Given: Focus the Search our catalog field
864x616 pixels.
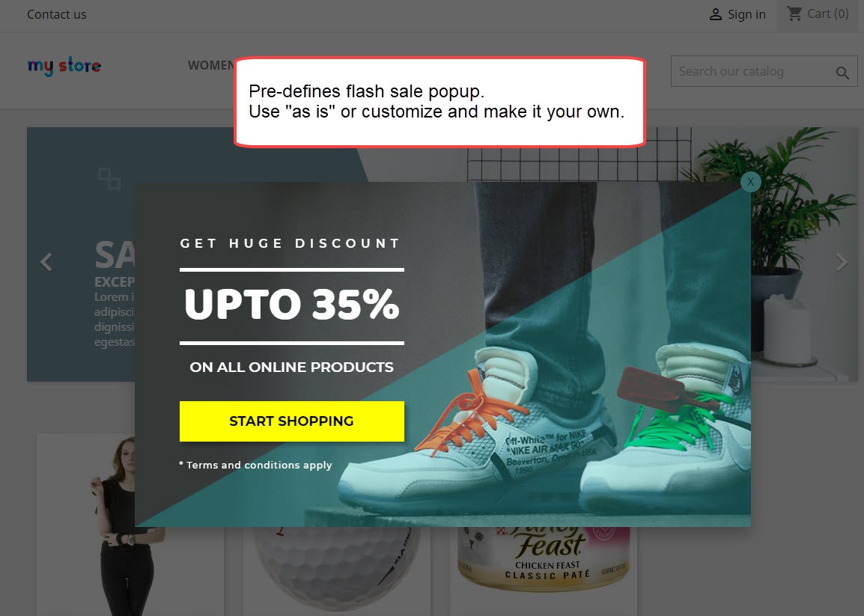Looking at the screenshot, I should click(x=752, y=71).
